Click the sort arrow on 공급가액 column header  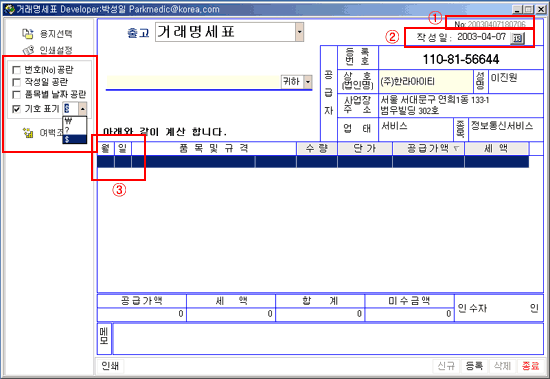tap(456, 149)
